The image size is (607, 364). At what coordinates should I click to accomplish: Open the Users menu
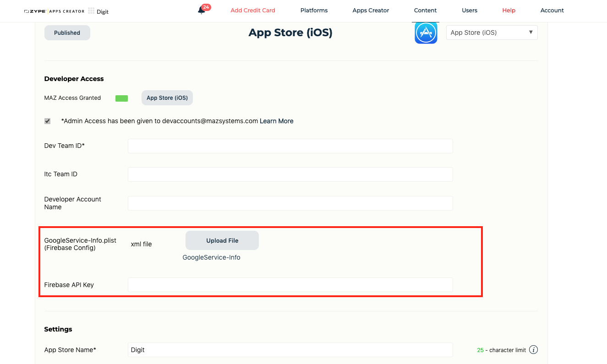470,11
